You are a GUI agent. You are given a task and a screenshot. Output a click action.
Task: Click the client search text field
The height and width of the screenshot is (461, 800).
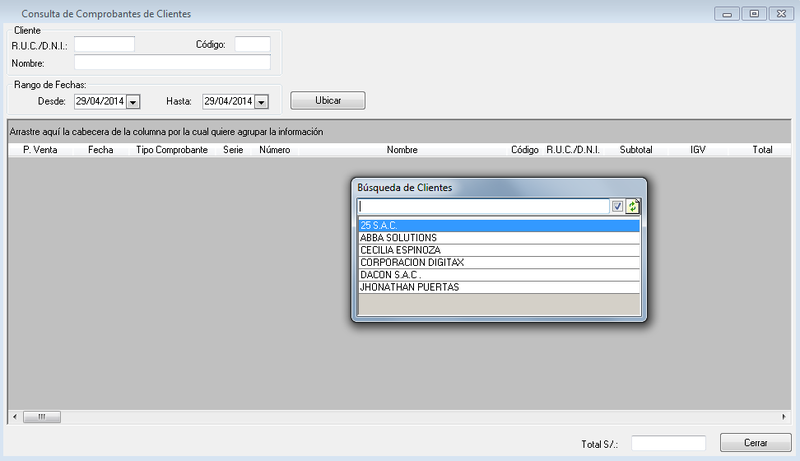[483, 207]
